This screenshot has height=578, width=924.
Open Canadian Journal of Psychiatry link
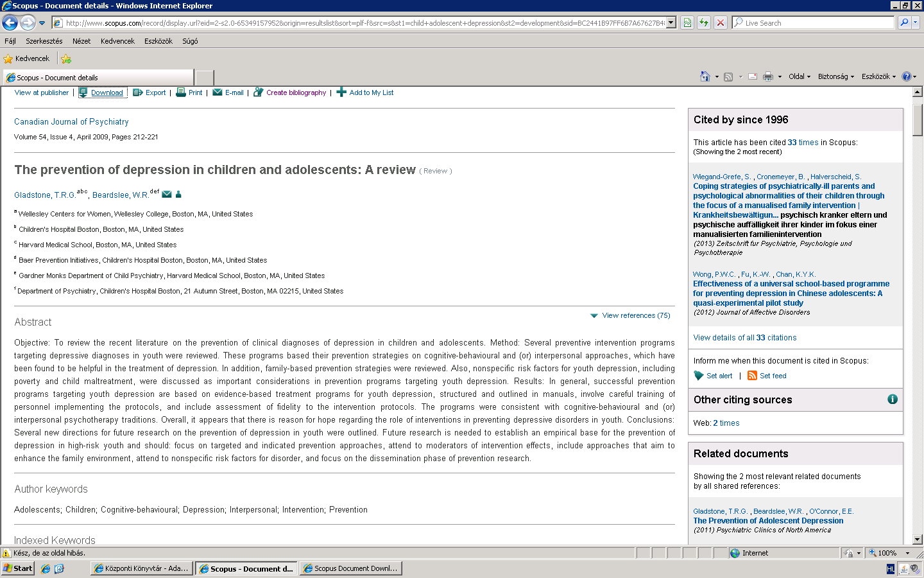(71, 121)
